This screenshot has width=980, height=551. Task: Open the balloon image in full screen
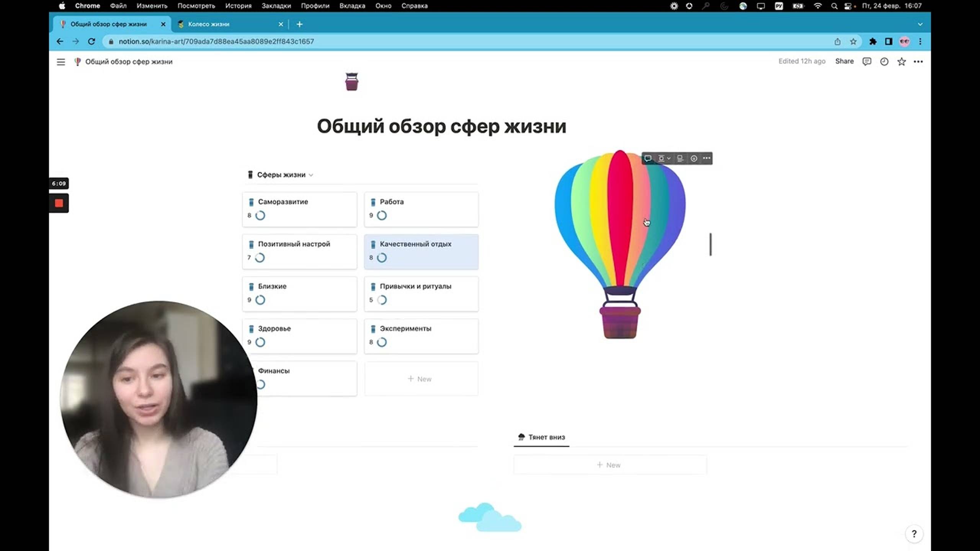[x=679, y=158]
